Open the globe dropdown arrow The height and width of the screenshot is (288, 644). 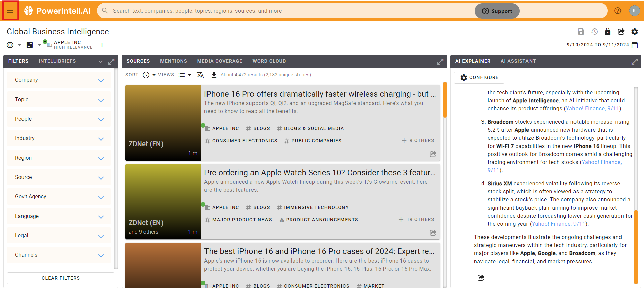20,45
